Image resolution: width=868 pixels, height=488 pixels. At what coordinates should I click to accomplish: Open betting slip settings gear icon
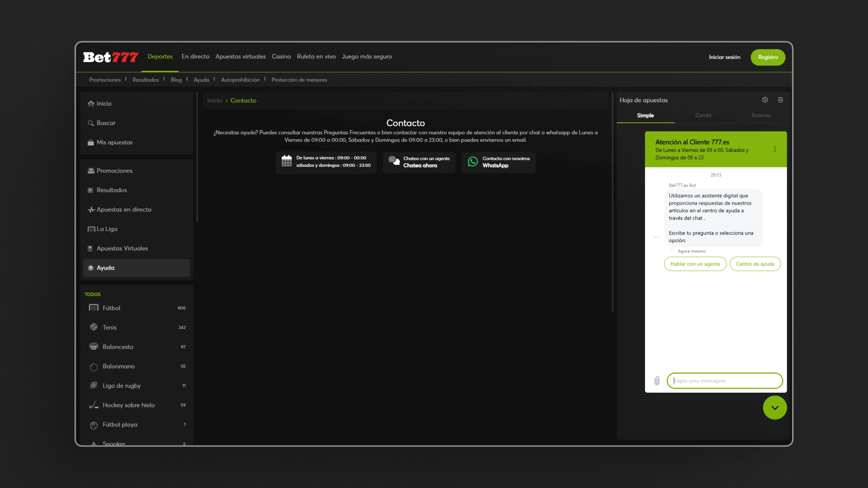765,100
